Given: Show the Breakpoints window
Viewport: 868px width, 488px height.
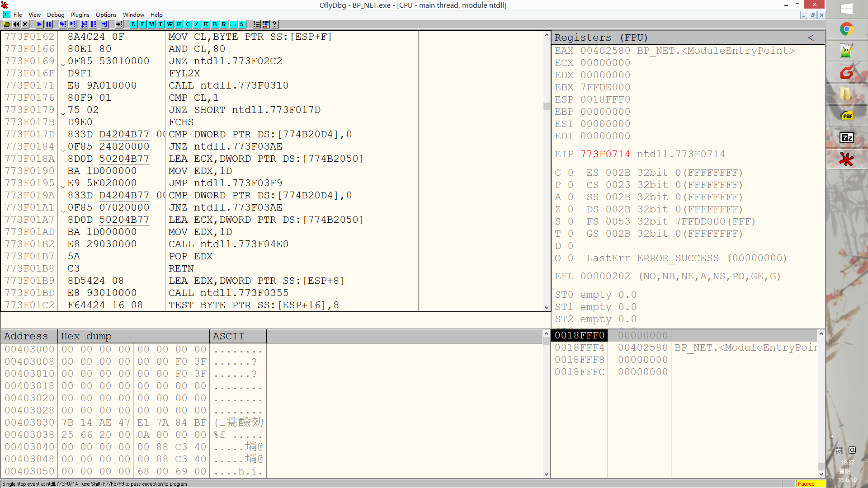Looking at the screenshot, I should 215,24.
